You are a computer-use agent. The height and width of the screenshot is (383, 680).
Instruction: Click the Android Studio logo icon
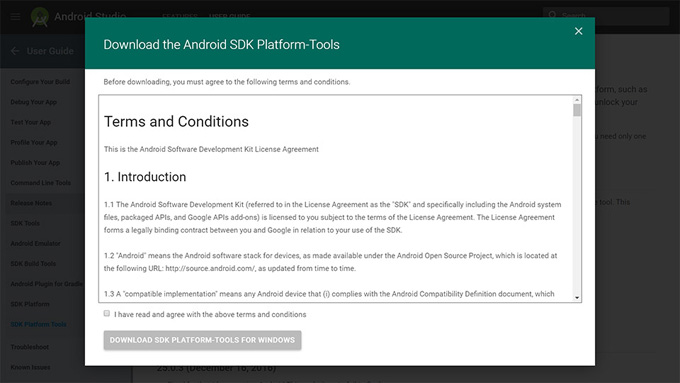(40, 17)
